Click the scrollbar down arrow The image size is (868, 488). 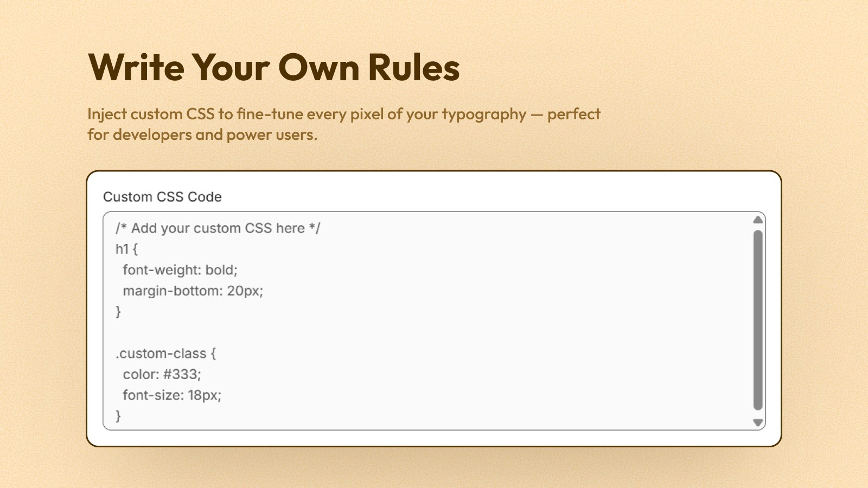758,421
